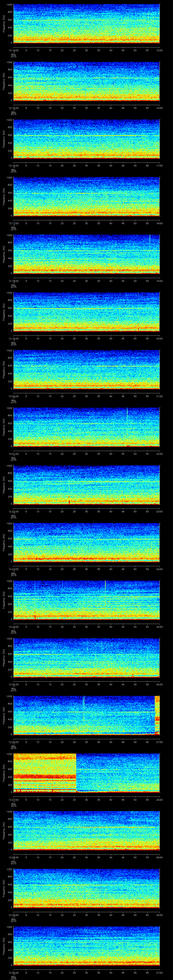Viewport: 173px width, 980px height.
Task: Click the '31:00' end time label of last panel
Action: (160, 972)
